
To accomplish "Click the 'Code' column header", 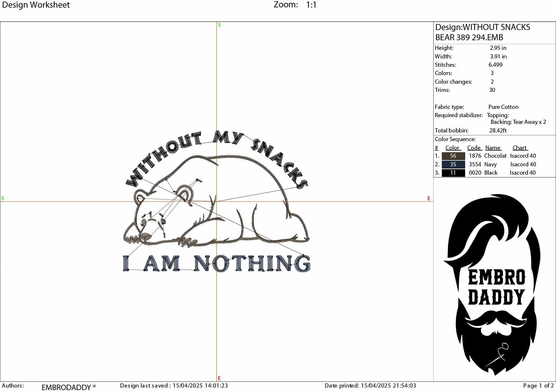I will [474, 148].
